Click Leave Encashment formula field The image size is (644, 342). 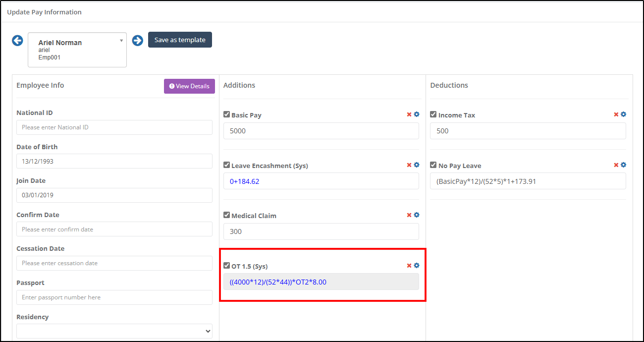tap(321, 181)
